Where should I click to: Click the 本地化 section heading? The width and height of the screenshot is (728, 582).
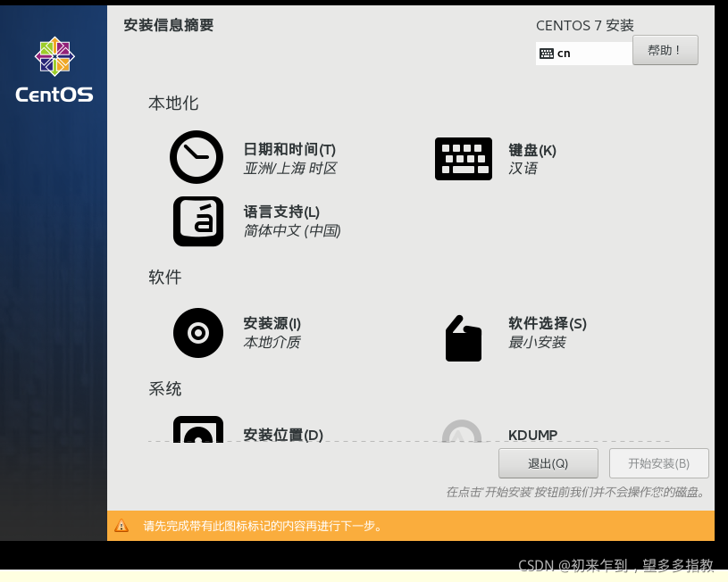(173, 103)
